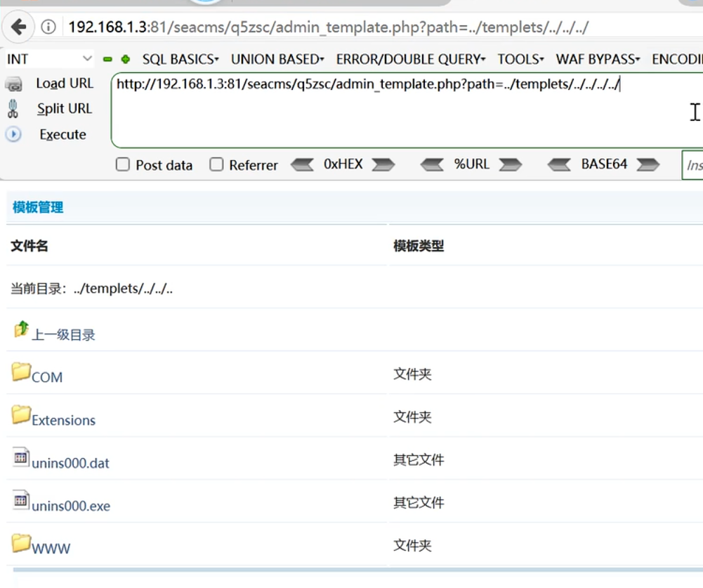Image resolution: width=703 pixels, height=588 pixels.
Task: Click the site information icon in address bar
Action: 48,27
